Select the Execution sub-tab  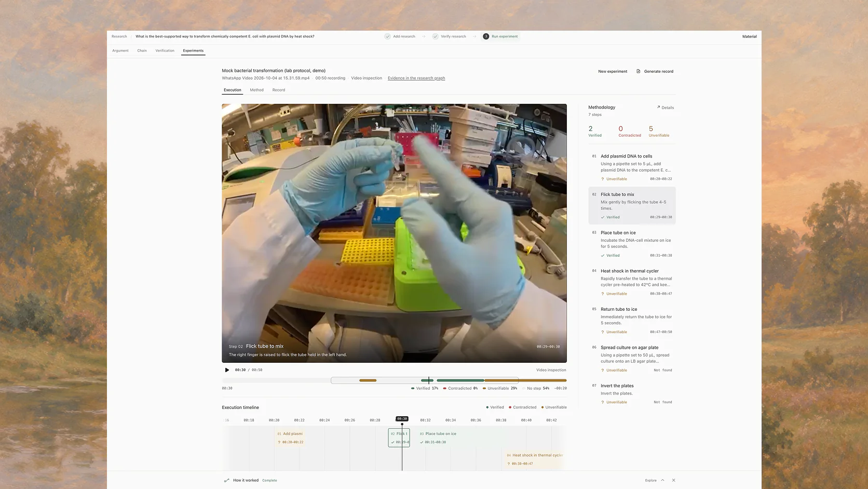pos(233,90)
